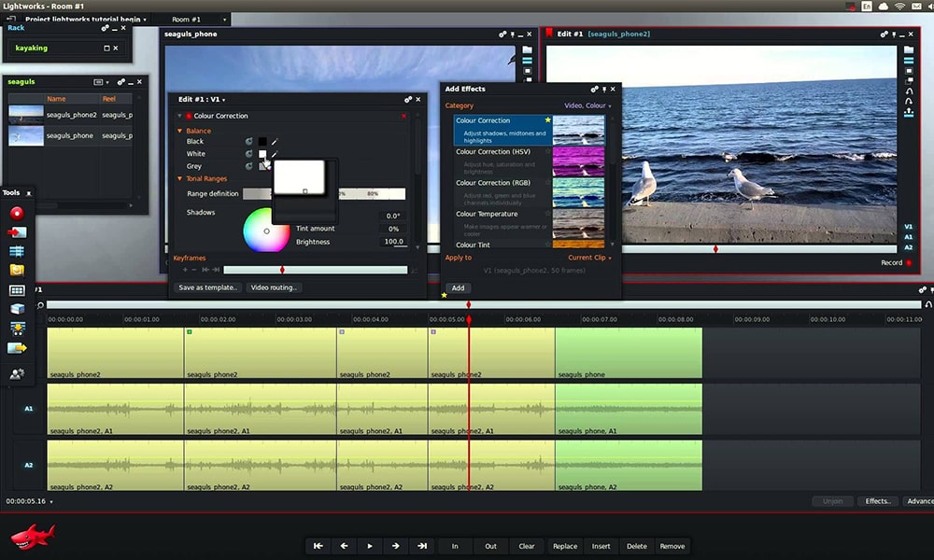The height and width of the screenshot is (560, 934).
Task: Reset the Grey balance value
Action: point(249,166)
